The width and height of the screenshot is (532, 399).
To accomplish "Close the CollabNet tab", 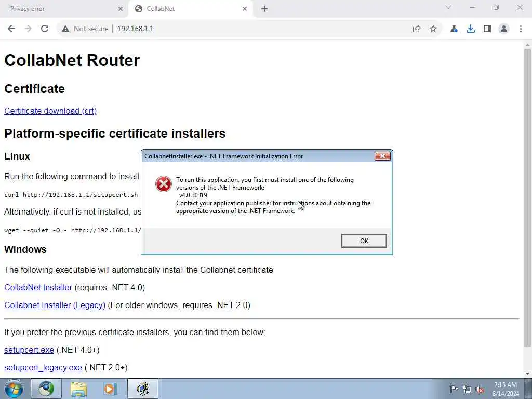I will point(245,9).
